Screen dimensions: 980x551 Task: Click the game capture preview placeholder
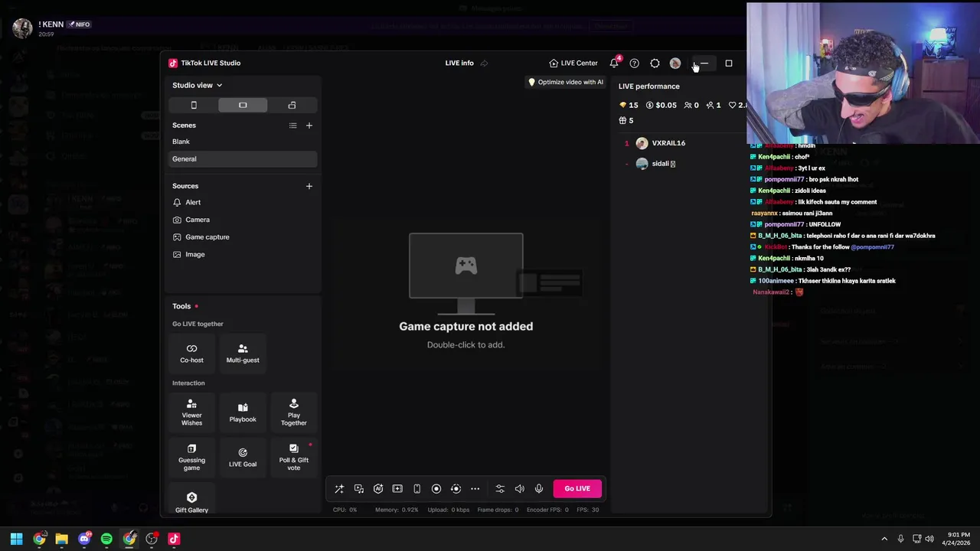[465, 291]
